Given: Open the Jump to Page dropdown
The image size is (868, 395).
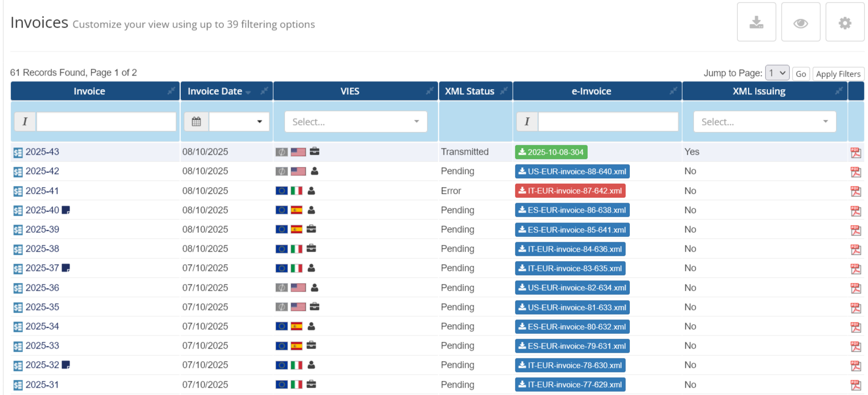Looking at the screenshot, I should (777, 73).
